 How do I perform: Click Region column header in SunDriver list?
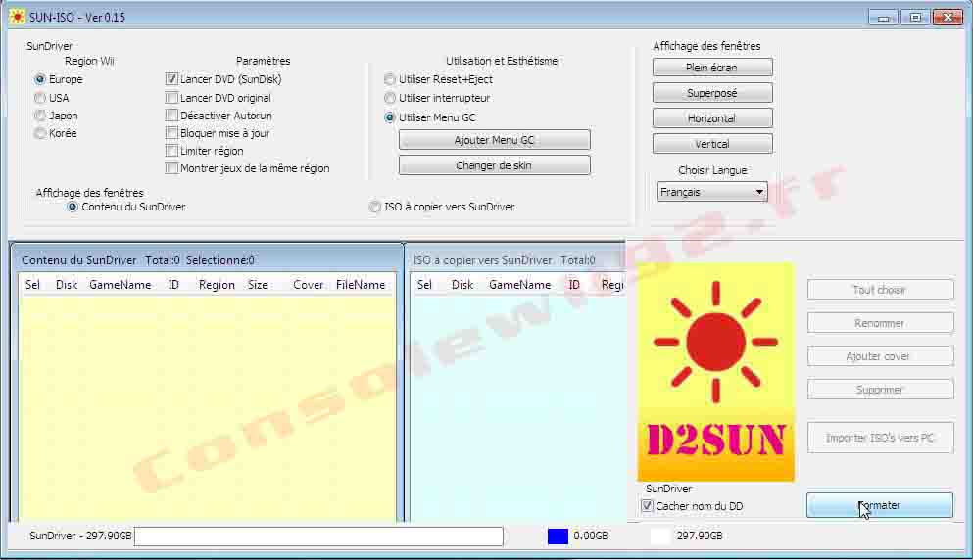point(217,285)
